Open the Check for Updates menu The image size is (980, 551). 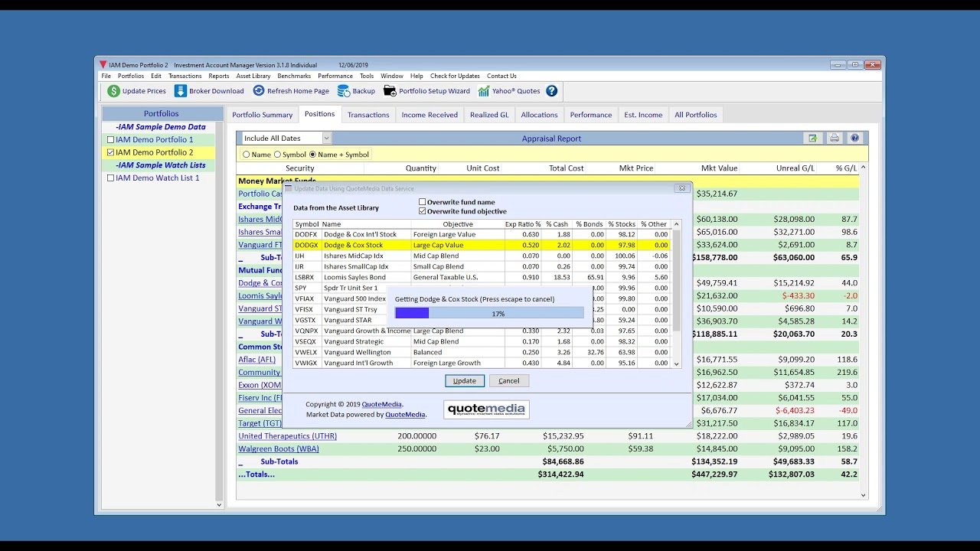click(455, 76)
